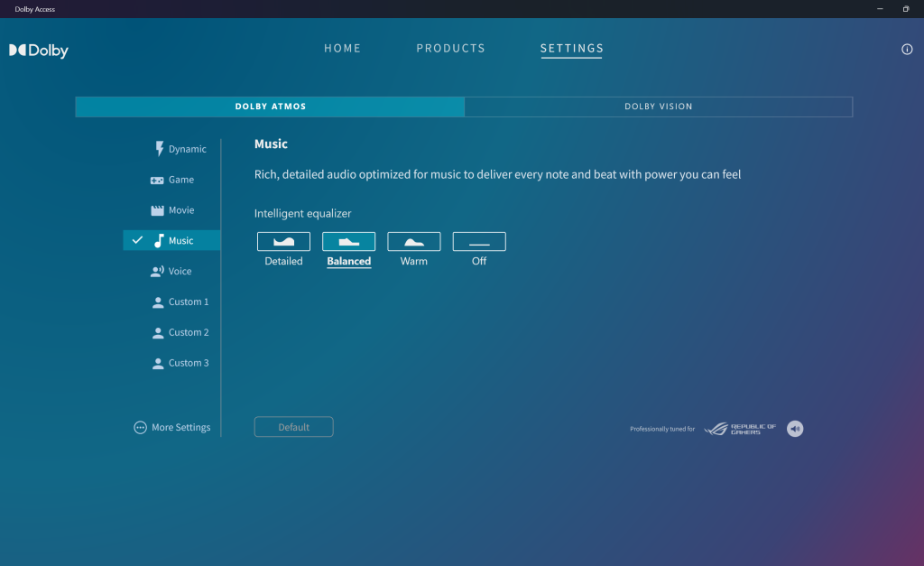The image size is (924, 566).
Task: Select the Dynamic profile lightning icon
Action: click(x=159, y=149)
